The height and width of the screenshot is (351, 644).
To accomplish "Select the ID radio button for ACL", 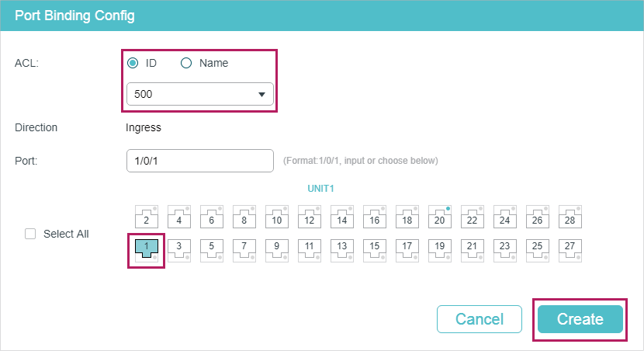I will tap(133, 63).
